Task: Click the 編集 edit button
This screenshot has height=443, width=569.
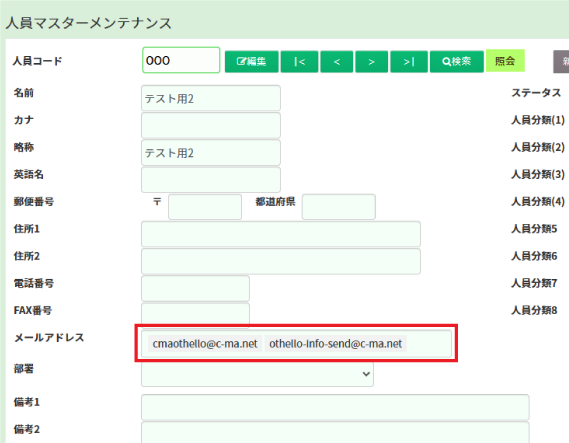Action: (251, 62)
